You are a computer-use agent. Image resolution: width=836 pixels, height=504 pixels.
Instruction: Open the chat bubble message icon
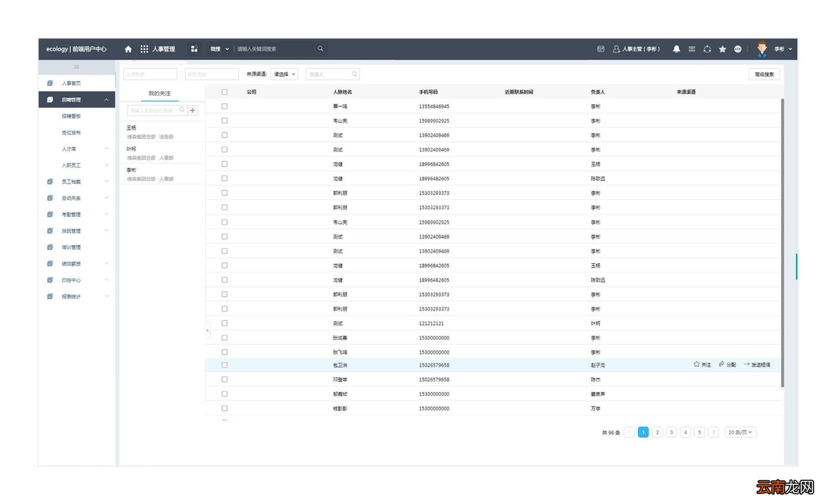click(738, 49)
